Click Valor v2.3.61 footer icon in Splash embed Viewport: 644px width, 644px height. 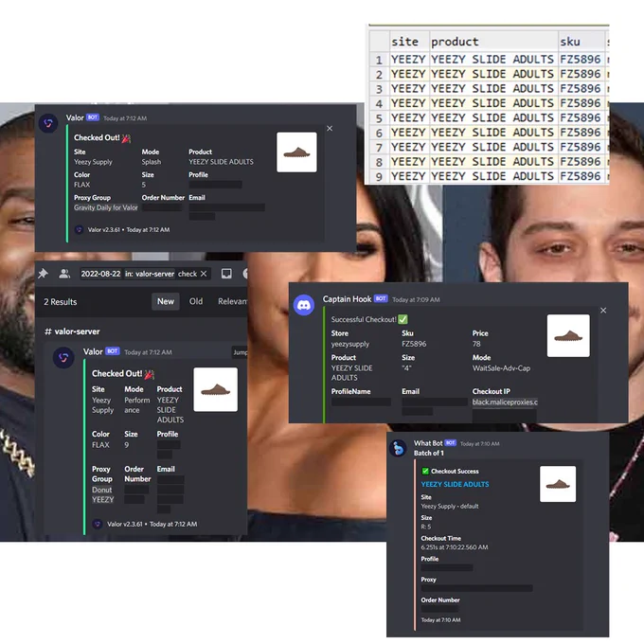click(x=80, y=229)
